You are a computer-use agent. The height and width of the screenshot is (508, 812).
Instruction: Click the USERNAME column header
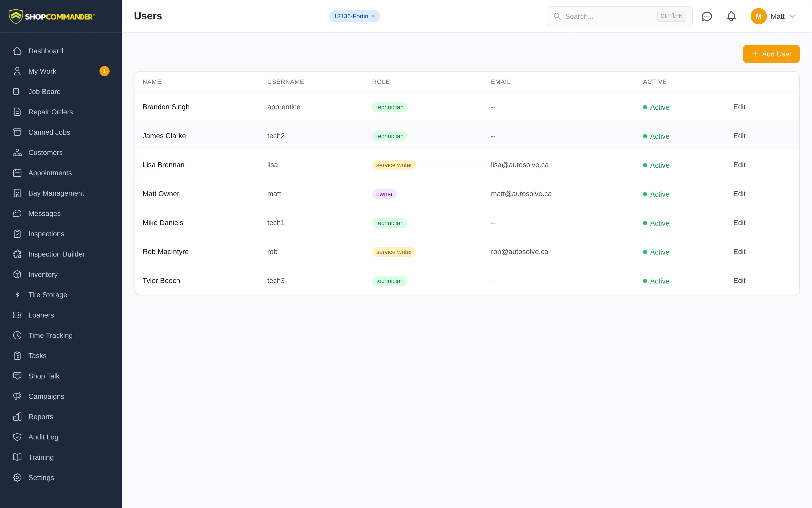tap(285, 82)
